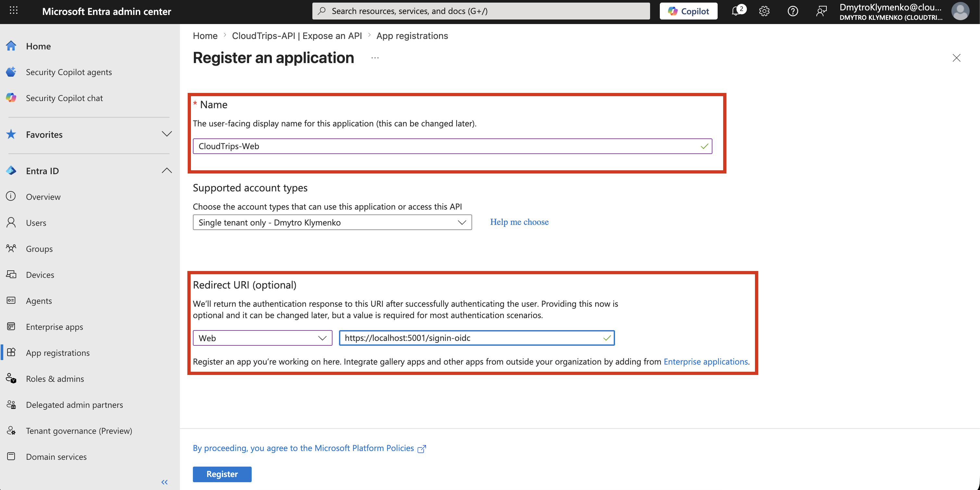
Task: Click the Agents icon in sidebar
Action: 11,300
